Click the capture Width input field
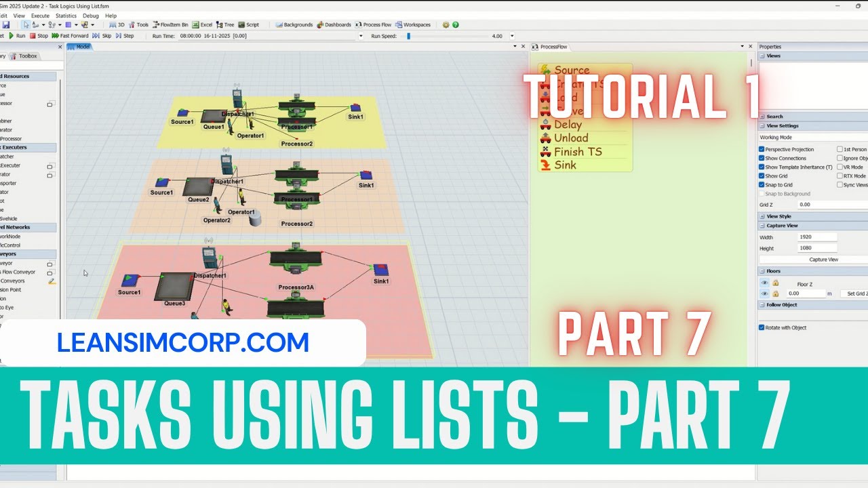The image size is (868, 488). click(817, 237)
